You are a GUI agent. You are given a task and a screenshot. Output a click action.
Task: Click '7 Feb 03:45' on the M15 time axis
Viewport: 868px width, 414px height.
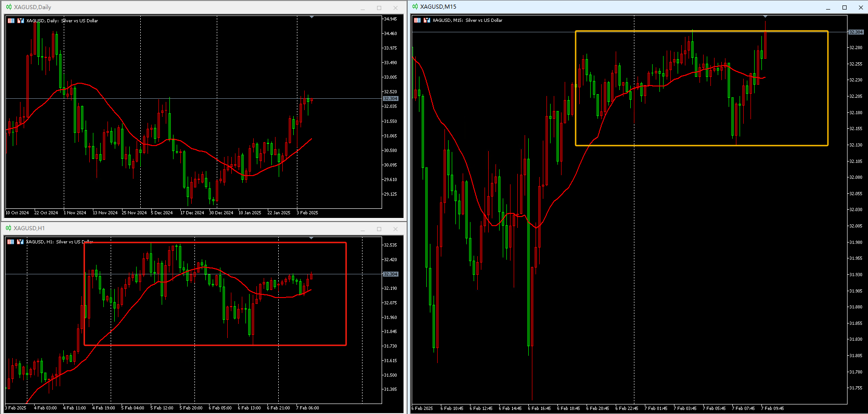tap(685, 409)
